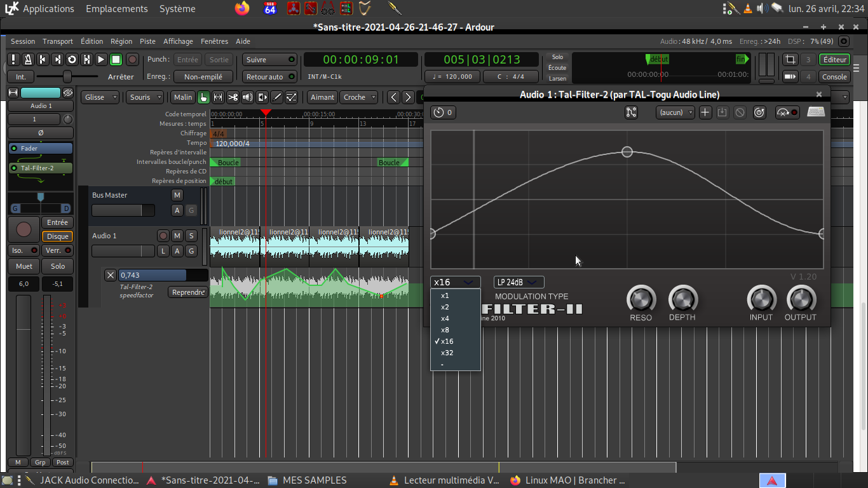The height and width of the screenshot is (488, 868).
Task: Toggle the Suivre playhead follow option
Action: pyautogui.click(x=269, y=60)
